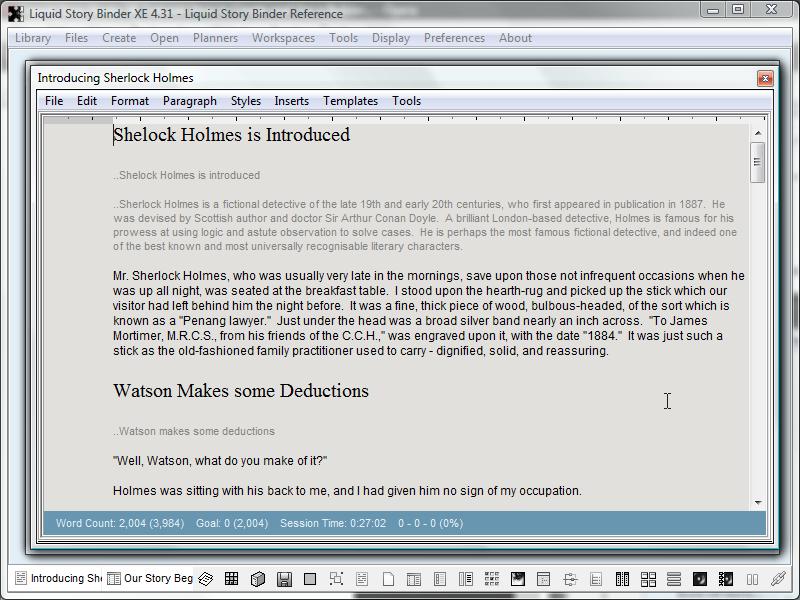Click the grid table icon in bottom toolbar
The image size is (800, 600).
(x=231, y=579)
